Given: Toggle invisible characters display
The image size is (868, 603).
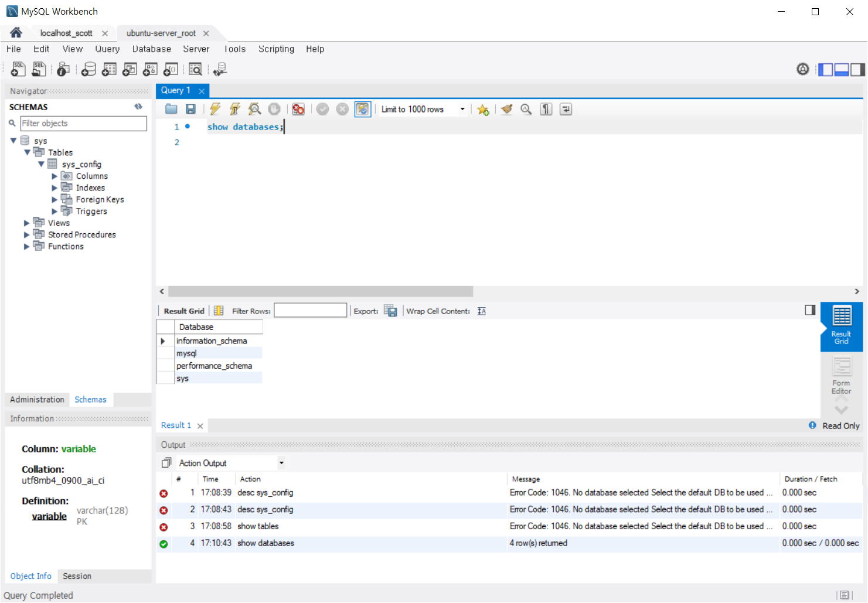Looking at the screenshot, I should pos(546,109).
